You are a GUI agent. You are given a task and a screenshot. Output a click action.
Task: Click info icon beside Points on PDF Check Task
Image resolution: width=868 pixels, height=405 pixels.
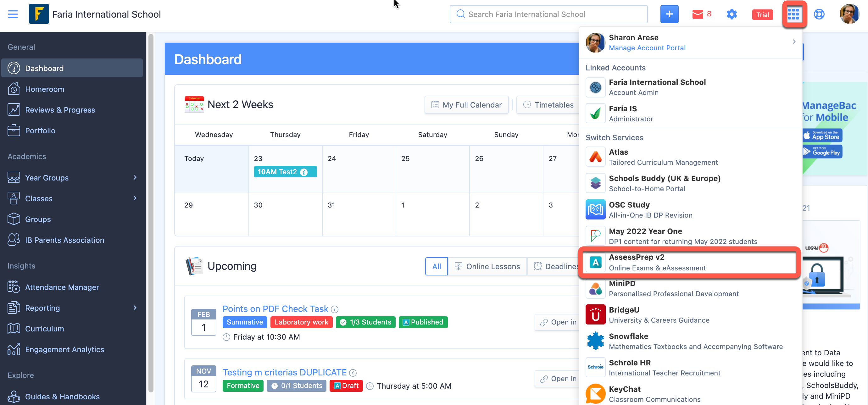335,309
